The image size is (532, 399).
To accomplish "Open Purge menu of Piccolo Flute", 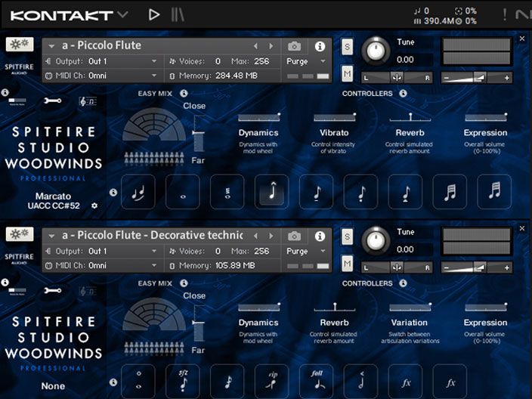I will (x=306, y=61).
